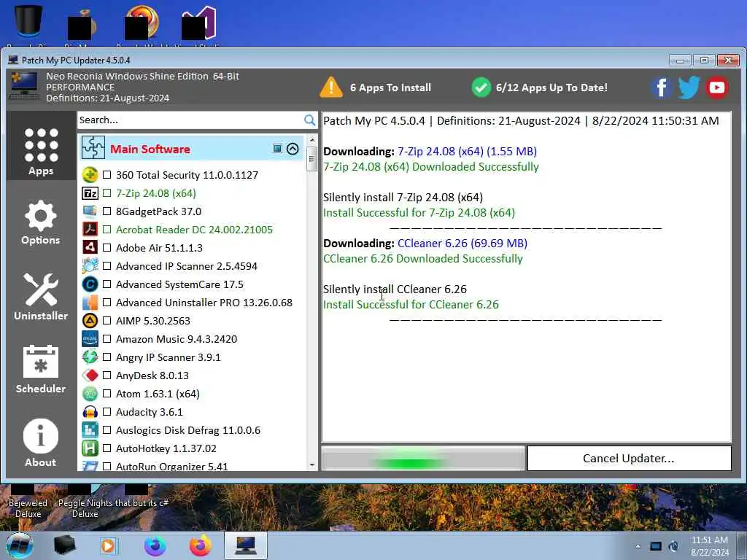Click the Adobe Air icon
The height and width of the screenshot is (560, 747).
[90, 248]
